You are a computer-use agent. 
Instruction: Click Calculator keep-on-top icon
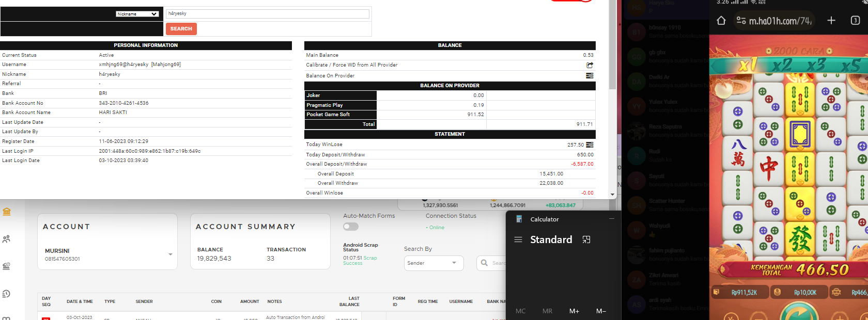pos(586,239)
